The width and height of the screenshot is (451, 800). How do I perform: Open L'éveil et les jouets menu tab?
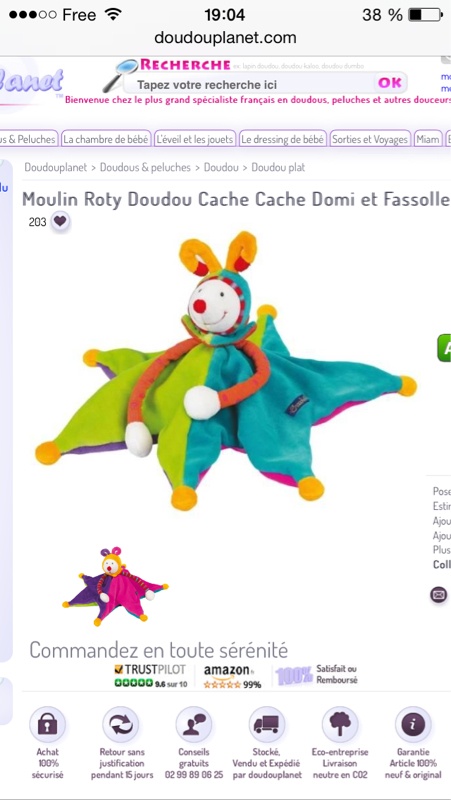[195, 139]
